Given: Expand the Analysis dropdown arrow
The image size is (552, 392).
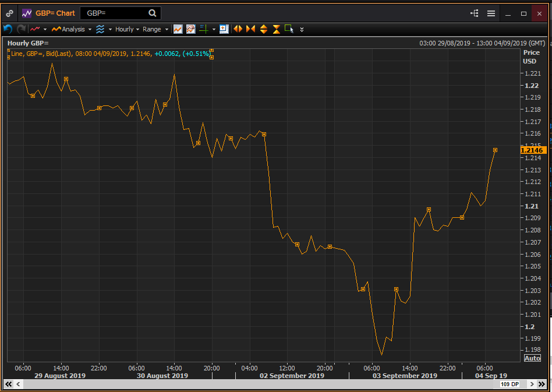Looking at the screenshot, I should (90, 29).
